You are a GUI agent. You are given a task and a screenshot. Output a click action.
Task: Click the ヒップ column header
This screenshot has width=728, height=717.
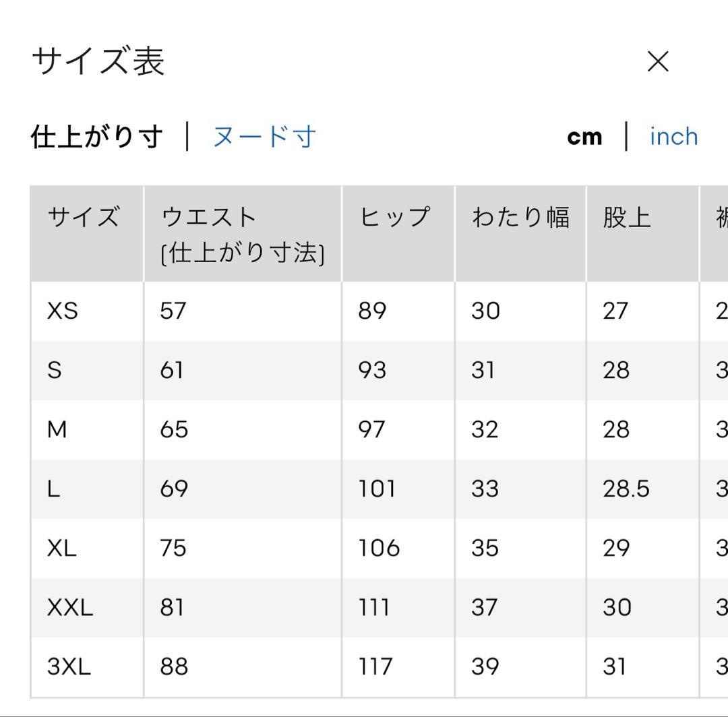395,217
